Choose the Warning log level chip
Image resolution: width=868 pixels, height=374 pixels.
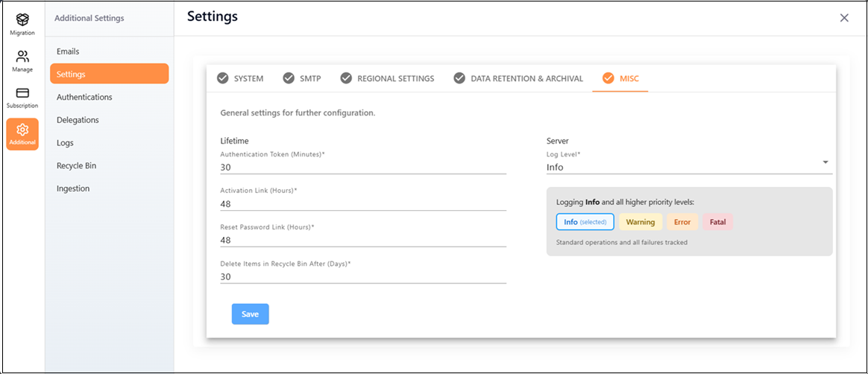pyautogui.click(x=640, y=222)
